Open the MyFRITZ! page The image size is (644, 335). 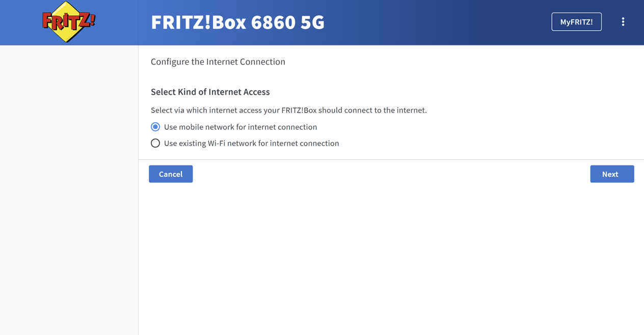(576, 22)
